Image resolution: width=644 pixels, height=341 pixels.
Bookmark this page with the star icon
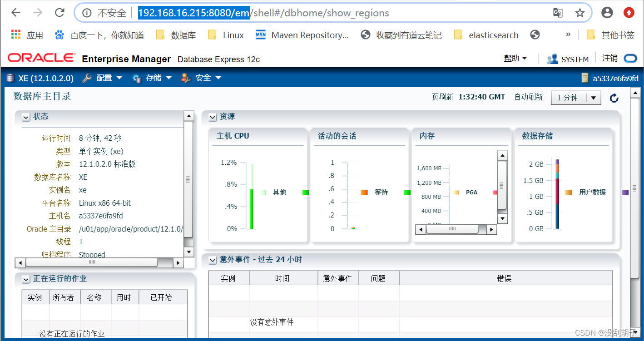[x=580, y=13]
